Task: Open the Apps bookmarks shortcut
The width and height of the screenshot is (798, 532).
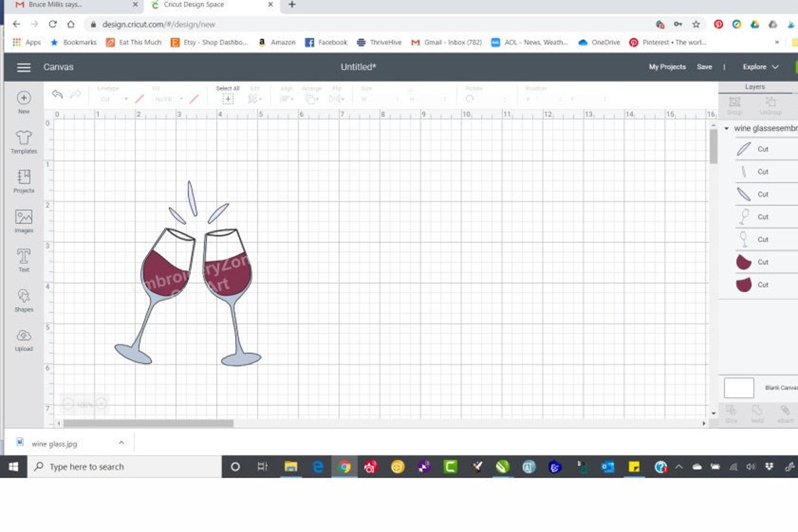Action: coord(27,42)
